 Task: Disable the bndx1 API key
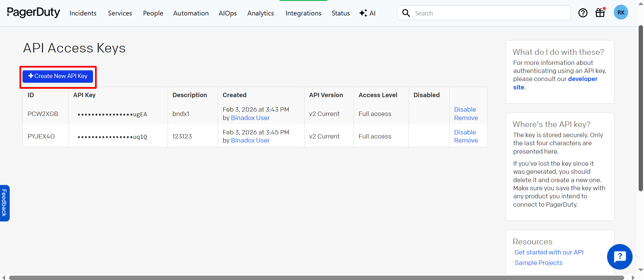coord(465,110)
